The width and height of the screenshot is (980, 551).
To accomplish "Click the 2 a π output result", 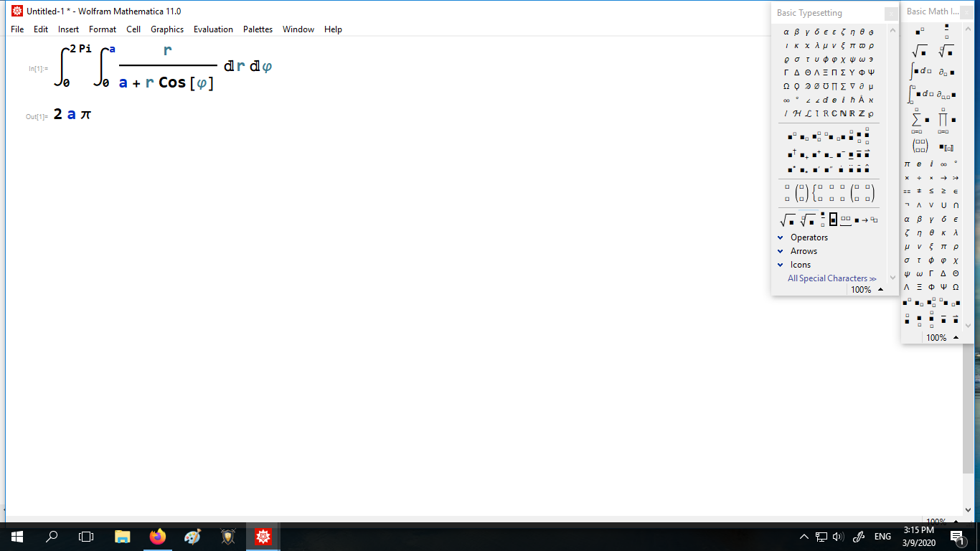I will 72,114.
